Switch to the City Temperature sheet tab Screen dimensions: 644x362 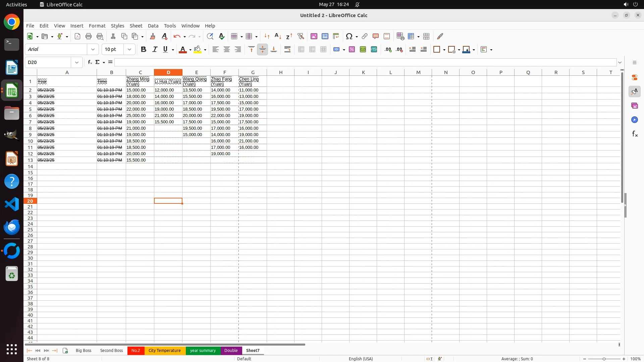164,351
